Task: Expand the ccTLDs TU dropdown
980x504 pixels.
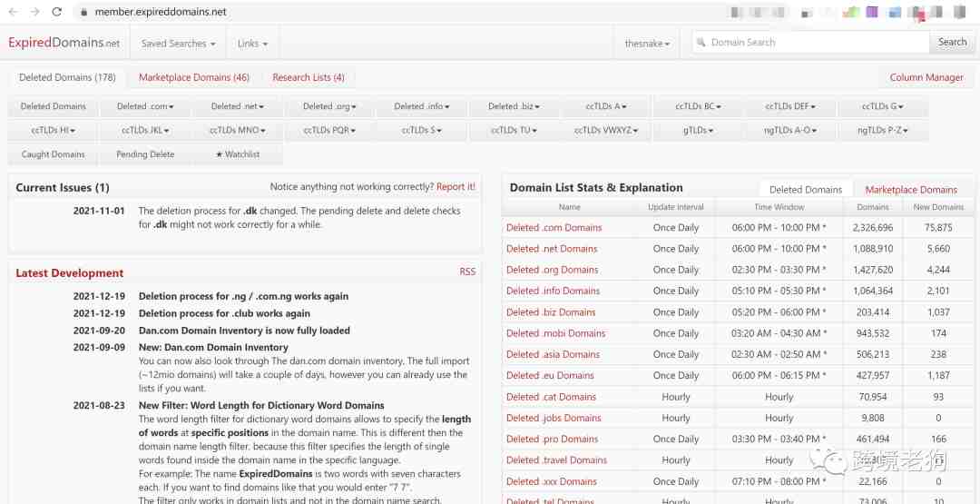Action: 514,130
